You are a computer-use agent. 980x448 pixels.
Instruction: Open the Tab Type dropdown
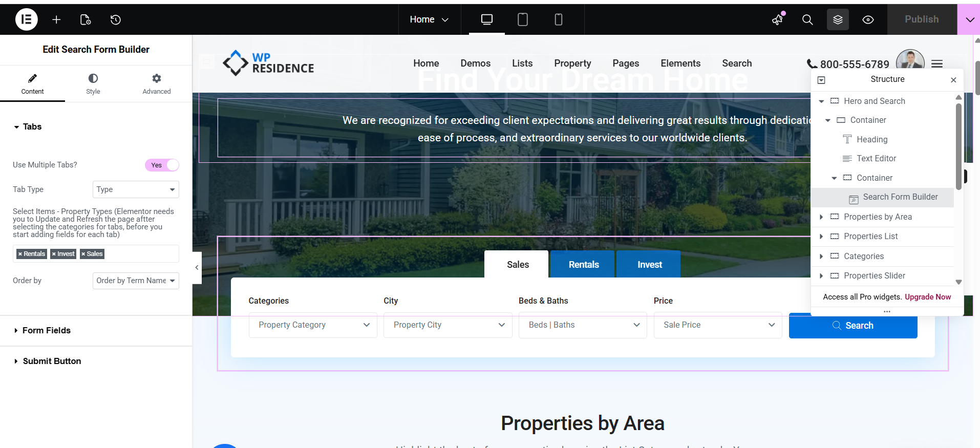point(136,189)
